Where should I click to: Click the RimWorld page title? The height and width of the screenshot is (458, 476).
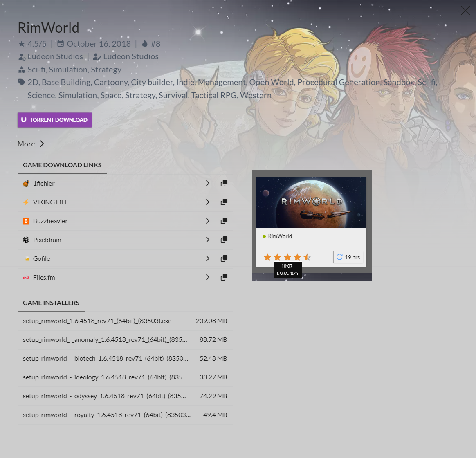tap(48, 28)
